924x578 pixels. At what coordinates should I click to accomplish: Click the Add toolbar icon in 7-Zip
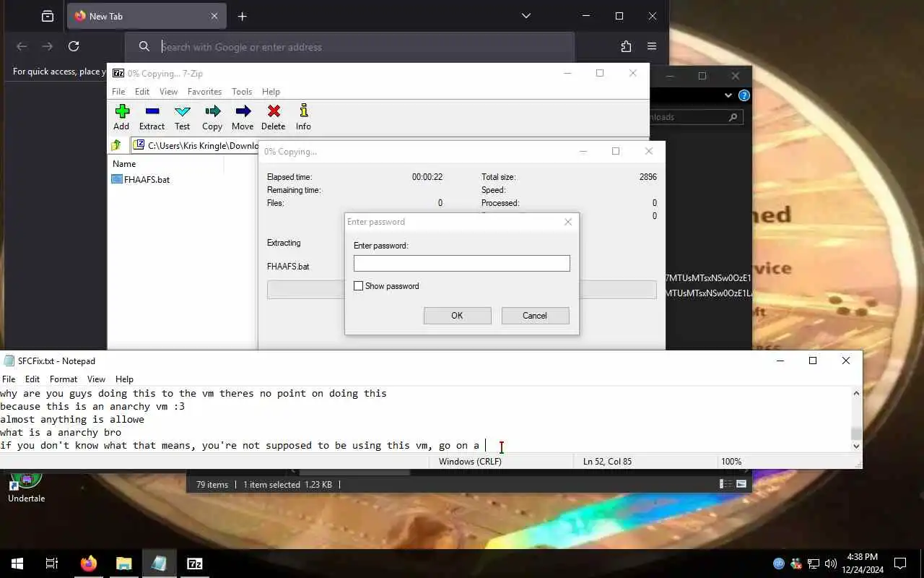coord(121,117)
